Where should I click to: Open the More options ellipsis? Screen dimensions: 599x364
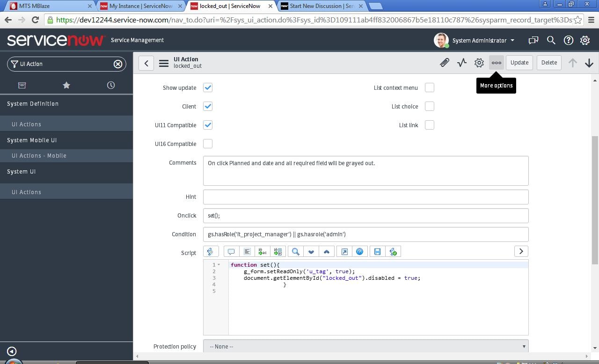click(x=497, y=63)
